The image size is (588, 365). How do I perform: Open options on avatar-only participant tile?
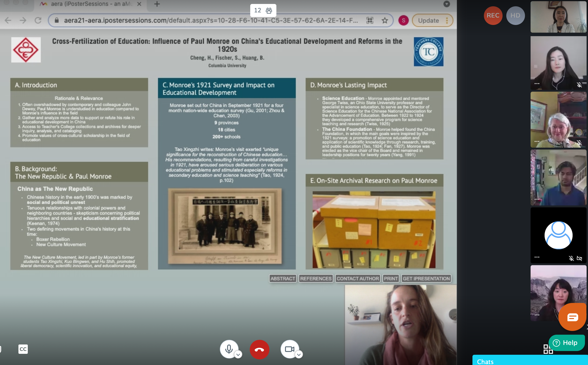[537, 257]
